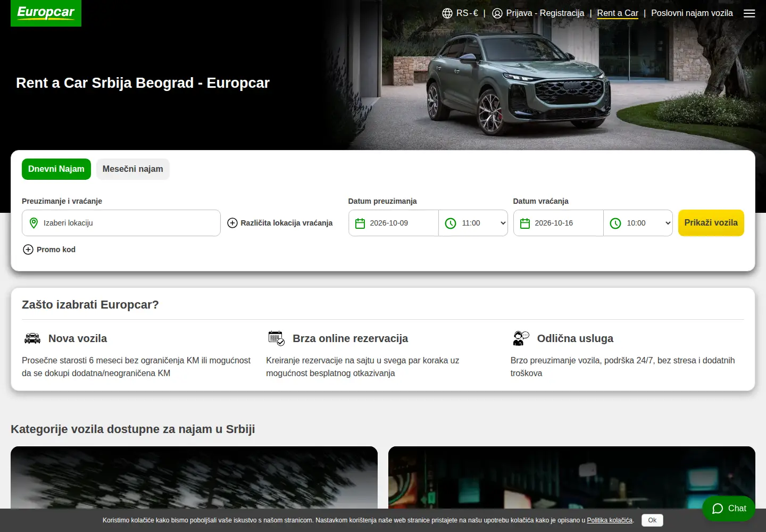Click Ok on cookie notice
The height and width of the screenshot is (532, 766).
coord(652,520)
